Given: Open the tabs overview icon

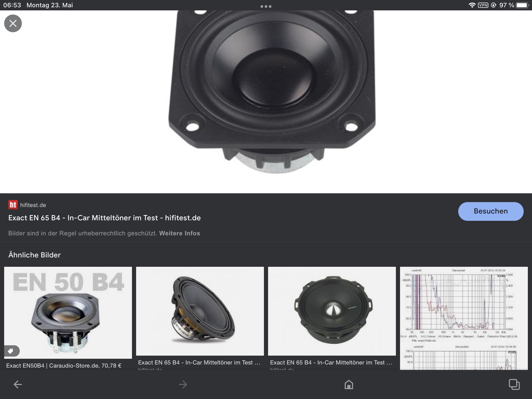Looking at the screenshot, I should coord(514,384).
